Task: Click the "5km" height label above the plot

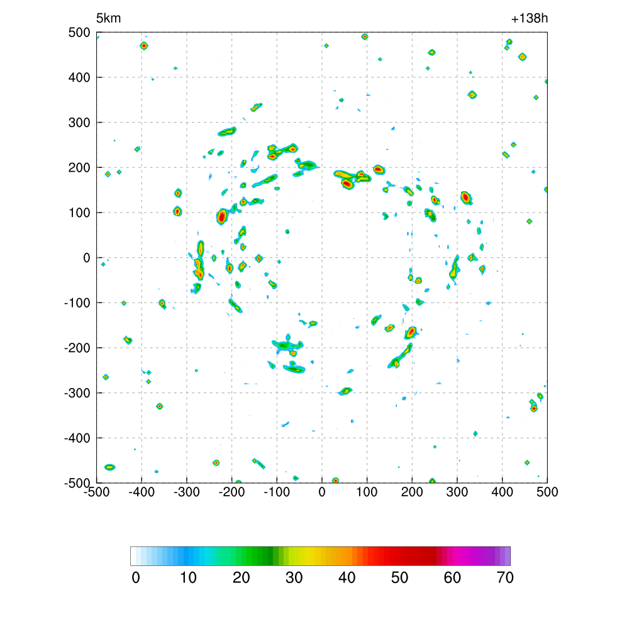Action: point(108,18)
